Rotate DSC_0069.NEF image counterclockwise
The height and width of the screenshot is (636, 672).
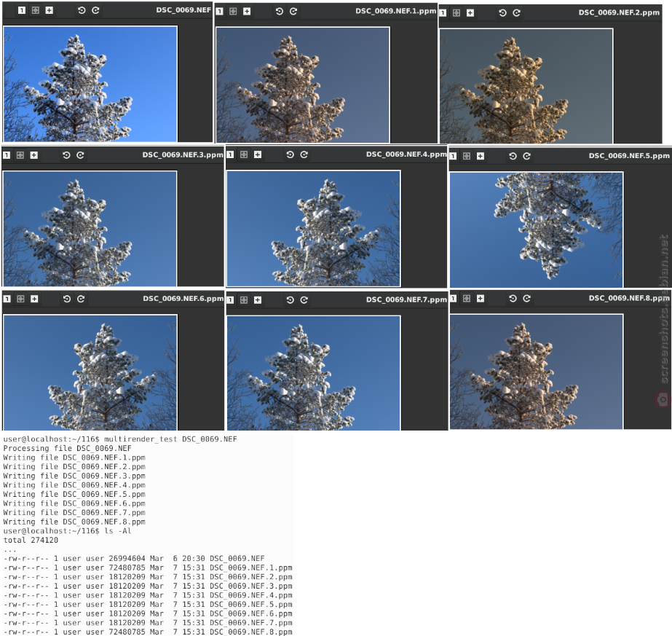pos(82,10)
